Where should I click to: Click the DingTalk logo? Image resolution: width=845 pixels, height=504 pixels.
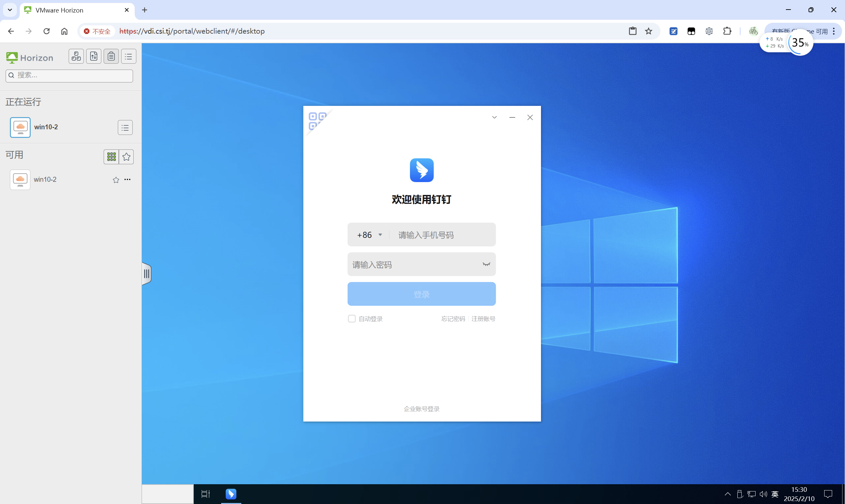[422, 170]
